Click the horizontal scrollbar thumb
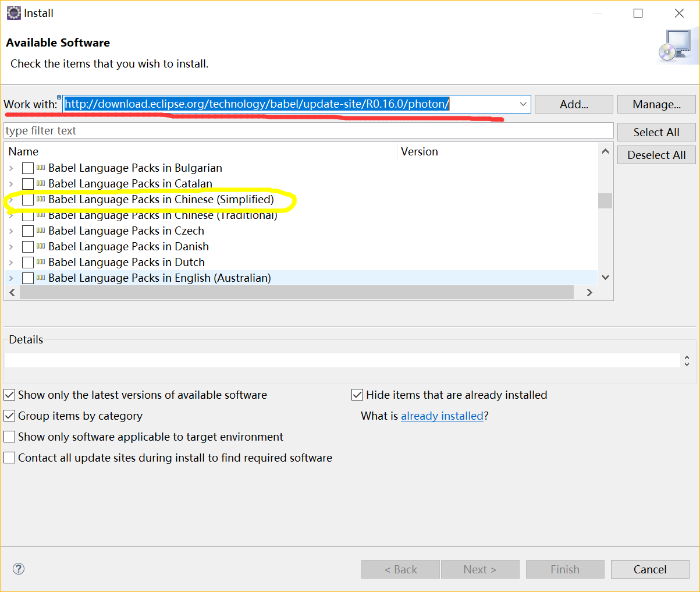This screenshot has height=592, width=700. [297, 292]
